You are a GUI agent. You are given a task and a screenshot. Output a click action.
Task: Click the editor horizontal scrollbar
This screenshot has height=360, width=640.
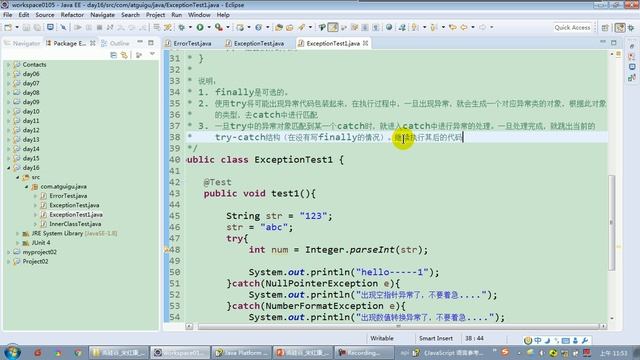(x=400, y=326)
